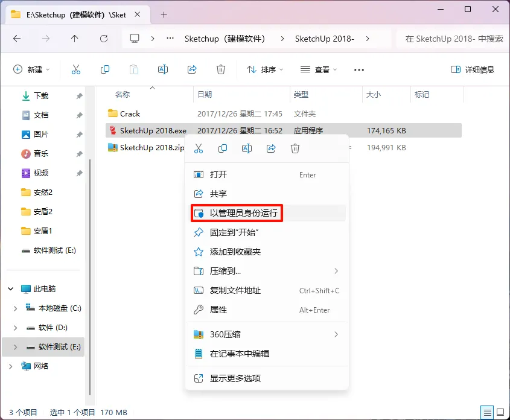This screenshot has height=420, width=510.
Task: Click Rename icon in the context menu
Action: [x=247, y=148]
